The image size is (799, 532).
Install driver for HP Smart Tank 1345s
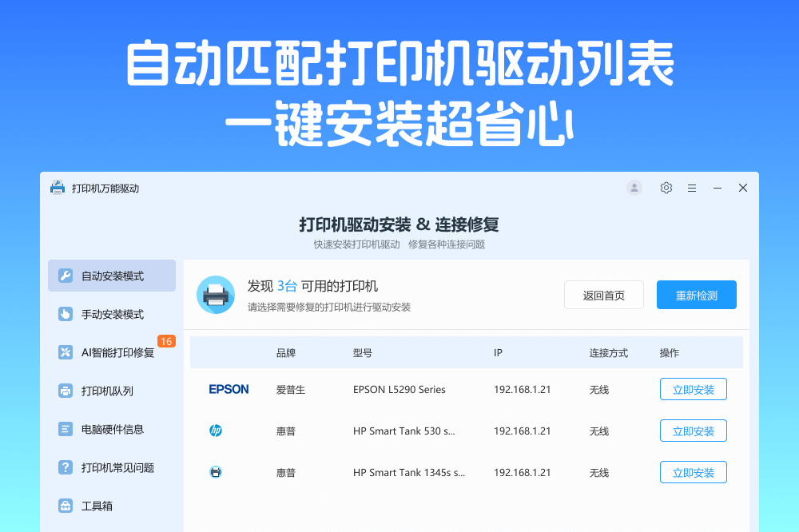click(x=693, y=472)
